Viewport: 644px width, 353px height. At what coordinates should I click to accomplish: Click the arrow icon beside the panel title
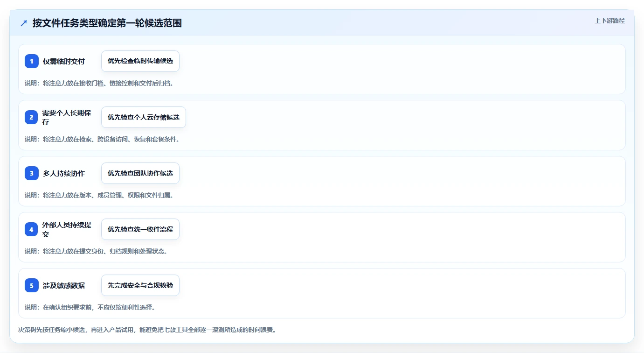point(24,23)
